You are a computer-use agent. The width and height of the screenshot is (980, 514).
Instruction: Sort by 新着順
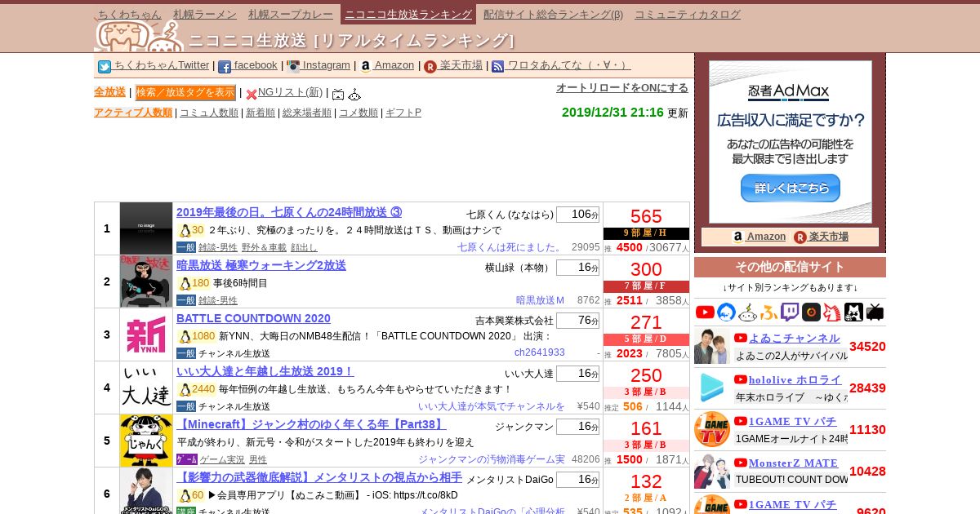click(x=261, y=113)
